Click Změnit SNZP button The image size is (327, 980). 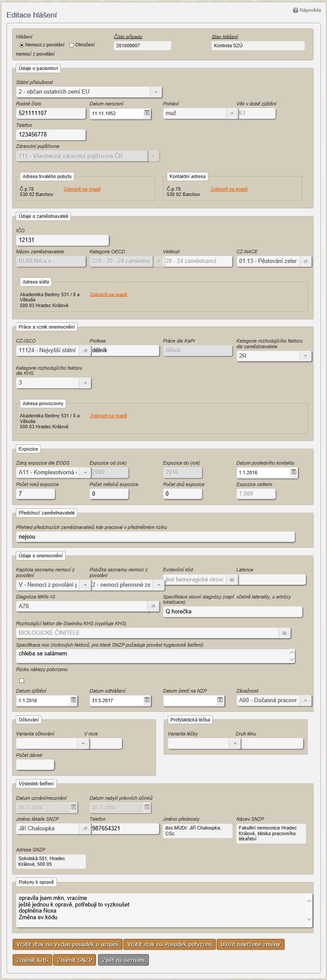click(74, 960)
